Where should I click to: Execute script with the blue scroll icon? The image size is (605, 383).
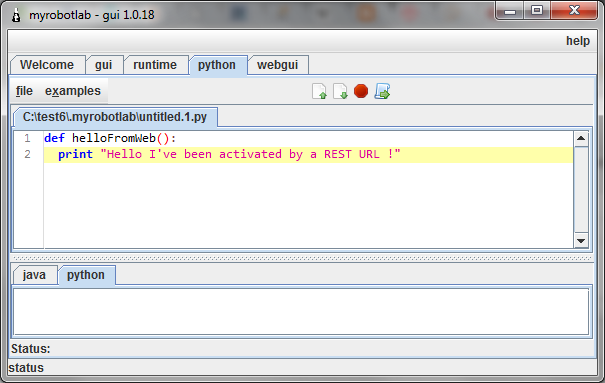[x=382, y=91]
